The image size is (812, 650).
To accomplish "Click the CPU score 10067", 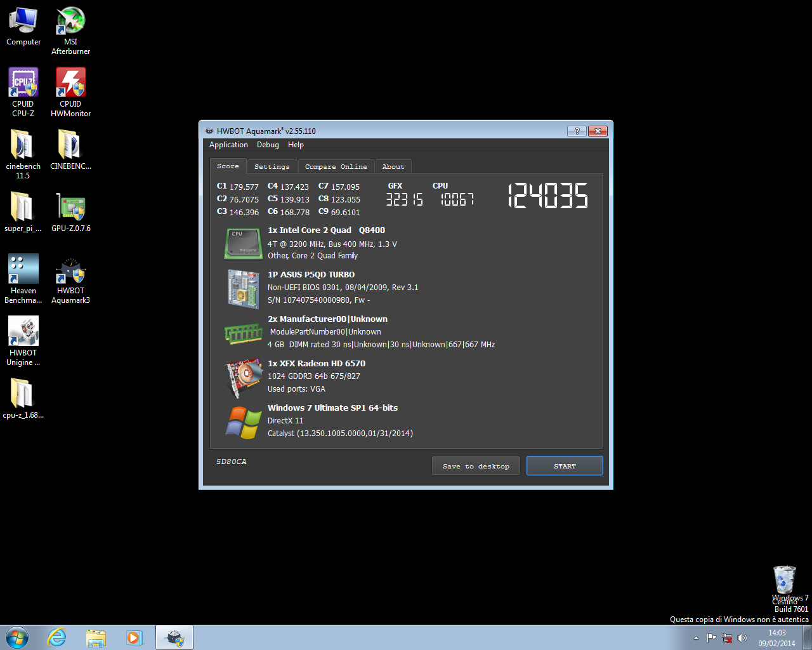I will coord(457,199).
